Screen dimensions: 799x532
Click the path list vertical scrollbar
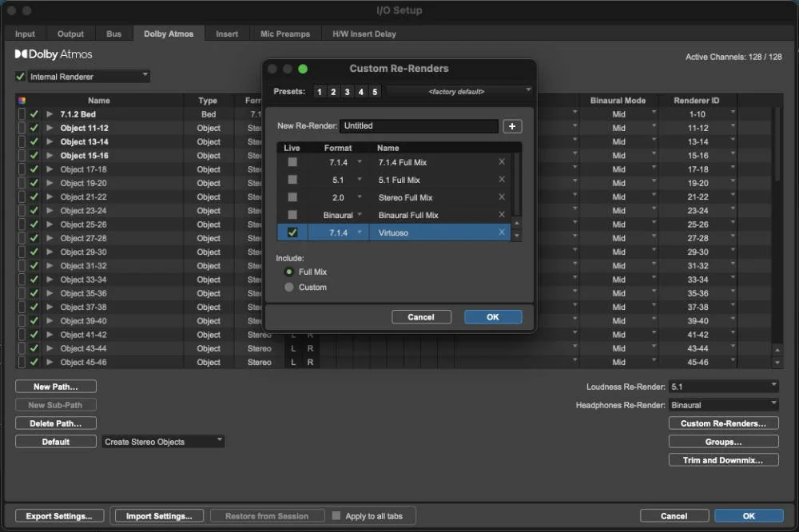(x=777, y=144)
